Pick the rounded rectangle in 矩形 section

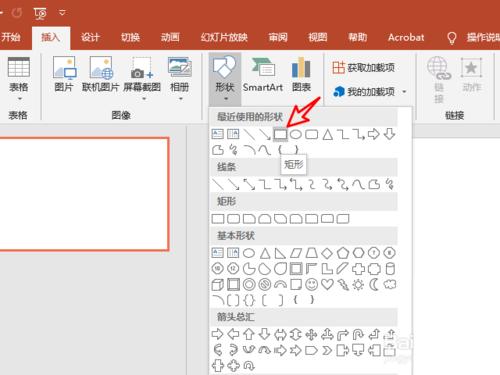tap(233, 219)
